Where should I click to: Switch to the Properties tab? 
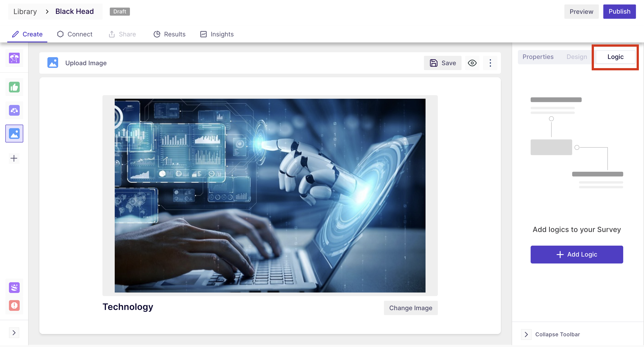[x=538, y=57]
